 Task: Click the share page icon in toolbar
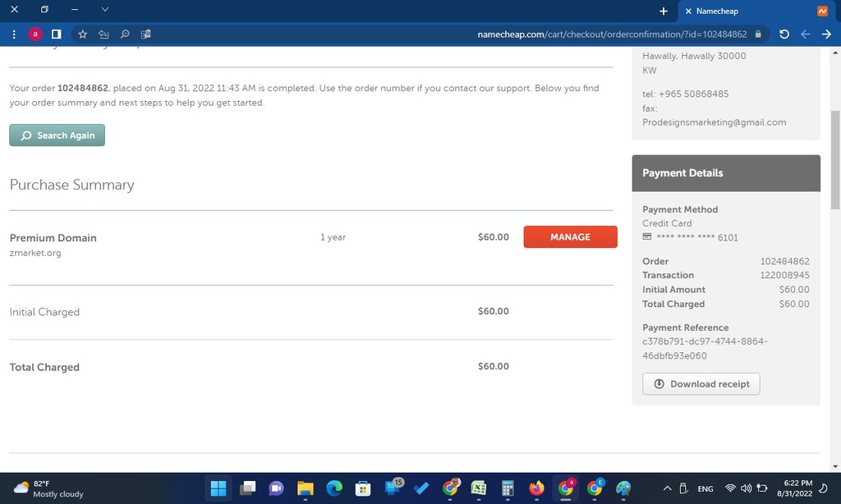click(103, 34)
